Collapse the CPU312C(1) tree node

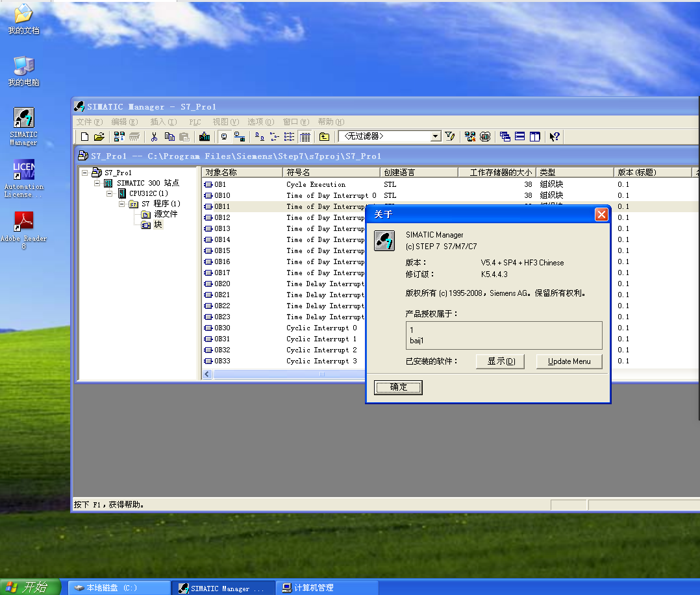109,193
